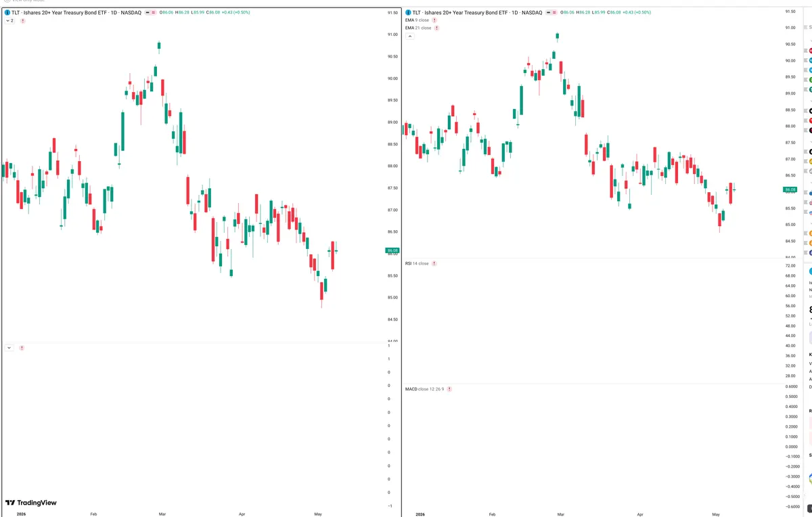Viewport: 812px width, 517px height.
Task: Click the error icon beside MACD close 12 26 9
Action: 449,389
